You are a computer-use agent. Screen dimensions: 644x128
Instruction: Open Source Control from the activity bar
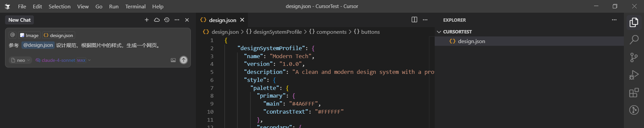tap(634, 57)
